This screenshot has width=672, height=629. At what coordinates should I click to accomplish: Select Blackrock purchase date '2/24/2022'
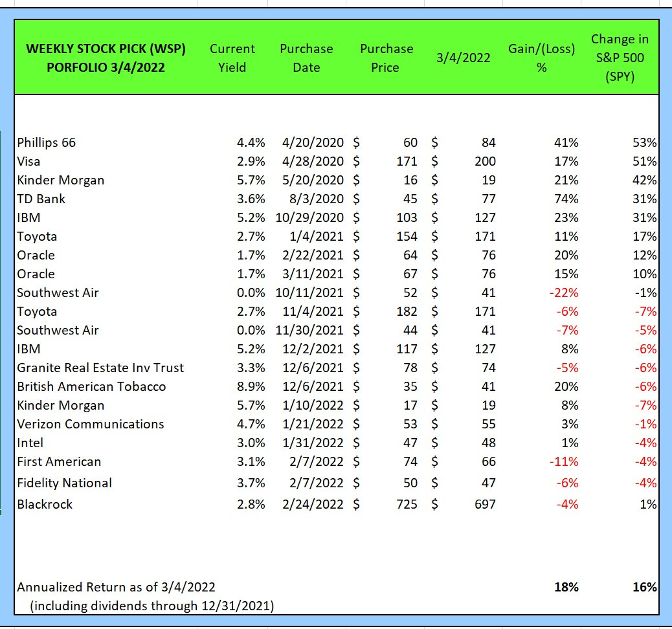(x=313, y=504)
